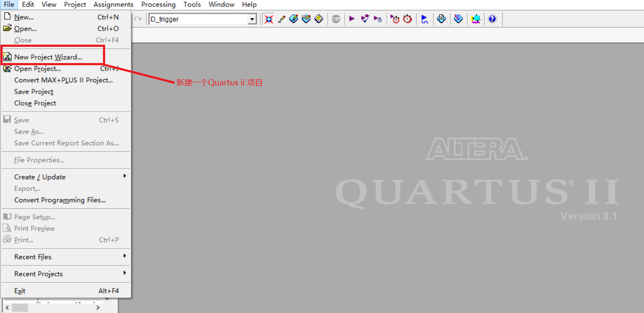Launch the Classic Timing Analyzer stopwatch icon
The width and height of the screenshot is (644, 313).
coord(407,18)
